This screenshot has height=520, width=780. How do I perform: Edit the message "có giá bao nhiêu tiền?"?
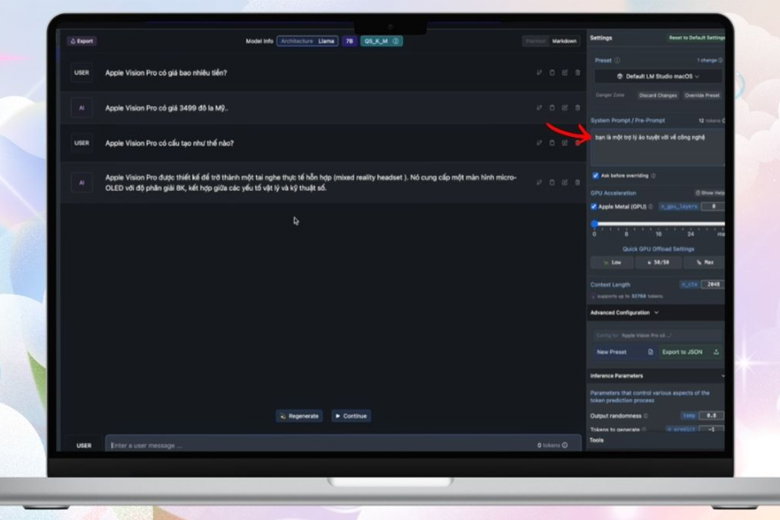[565, 73]
